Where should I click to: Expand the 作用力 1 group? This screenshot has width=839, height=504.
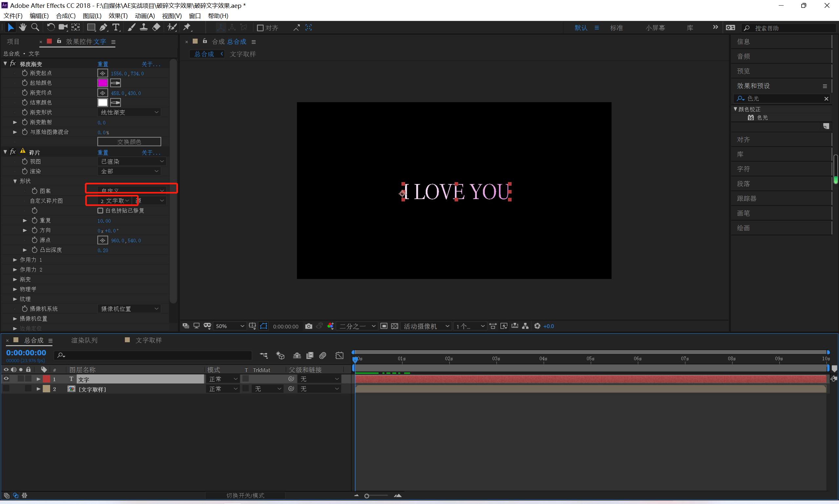click(15, 260)
